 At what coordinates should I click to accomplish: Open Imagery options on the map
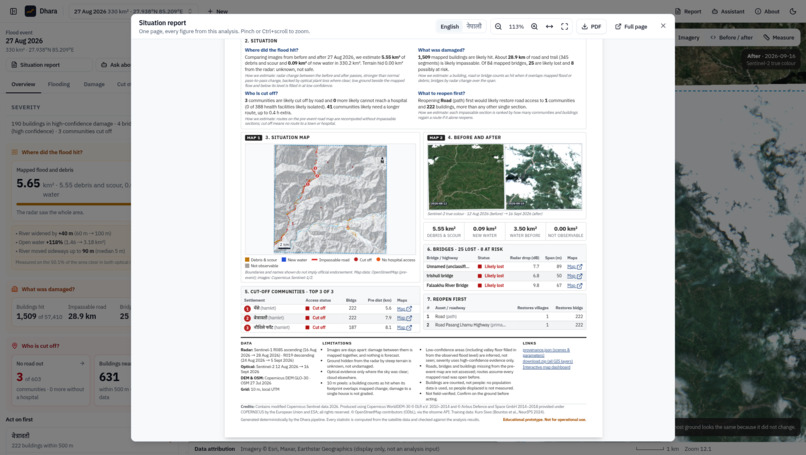point(688,38)
